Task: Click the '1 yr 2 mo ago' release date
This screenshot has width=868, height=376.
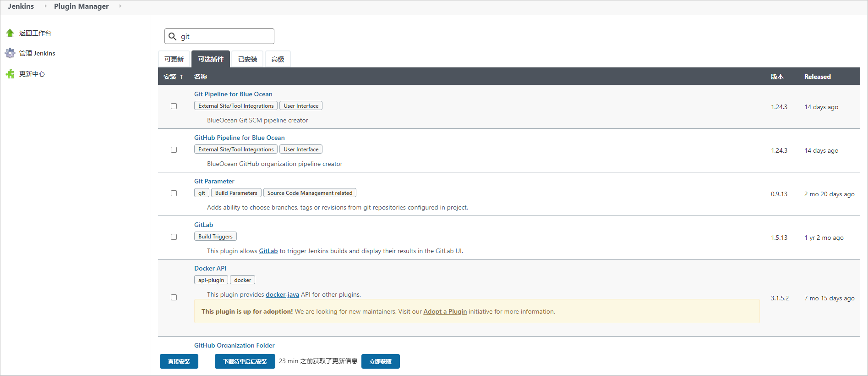Action: tap(824, 238)
